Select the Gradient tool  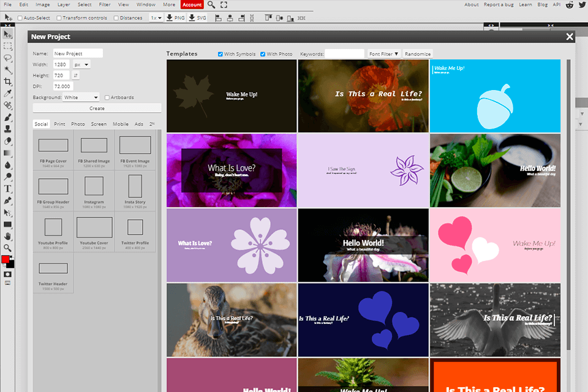(7, 153)
